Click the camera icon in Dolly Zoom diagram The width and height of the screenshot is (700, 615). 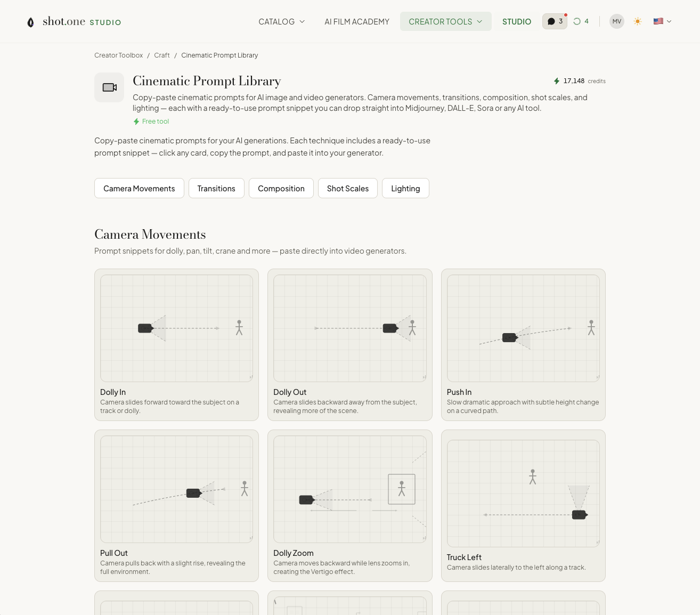(306, 500)
